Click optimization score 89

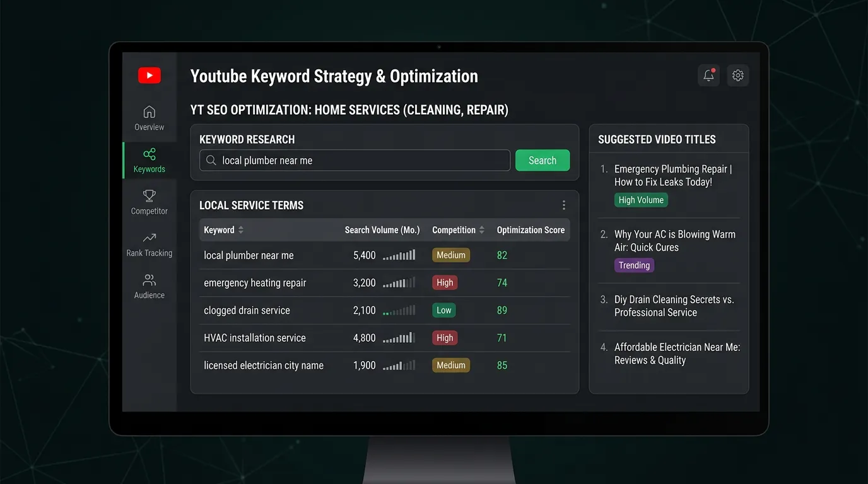(502, 310)
